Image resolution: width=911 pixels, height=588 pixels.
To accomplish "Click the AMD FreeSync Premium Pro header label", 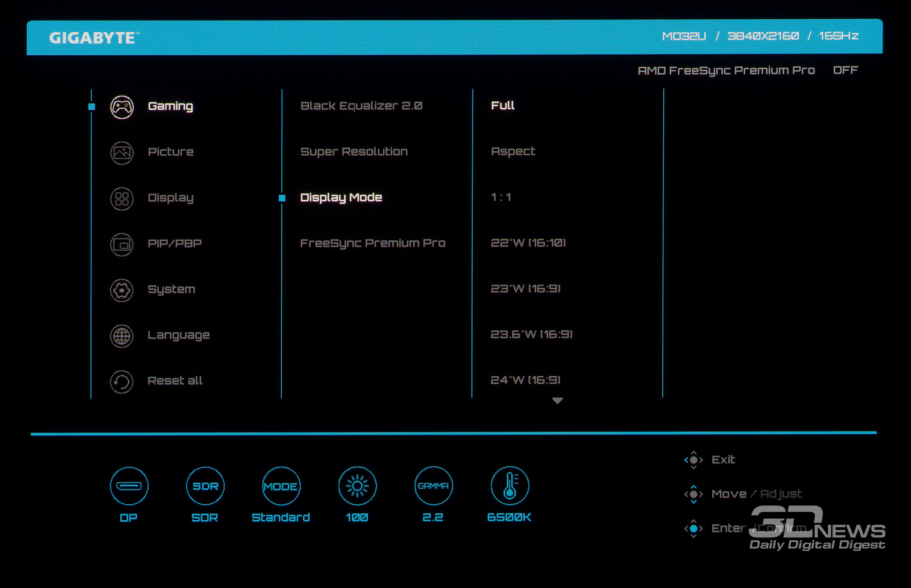I will pos(726,71).
